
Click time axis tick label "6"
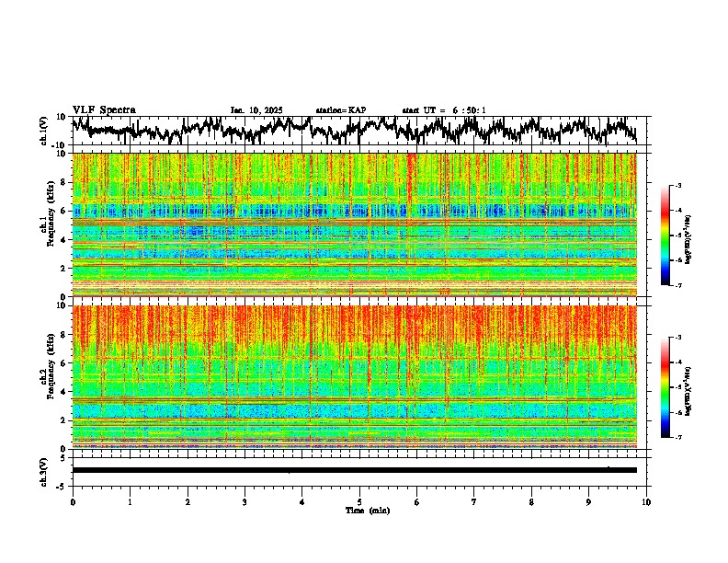pos(417,502)
